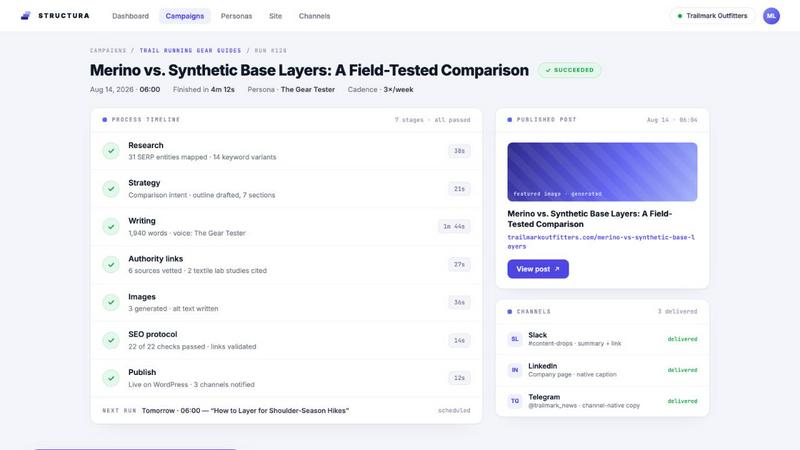Select the SEO protocol stage title

(x=153, y=334)
